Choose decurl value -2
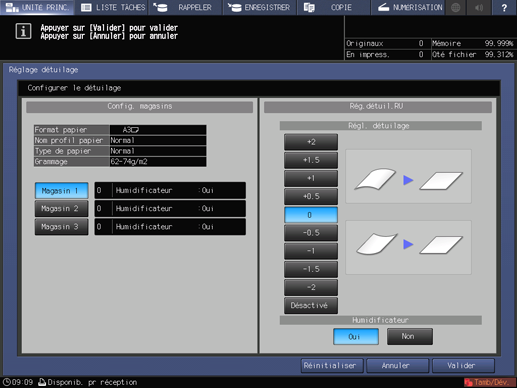Screen dimensions: 517x388 pyautogui.click(x=311, y=287)
